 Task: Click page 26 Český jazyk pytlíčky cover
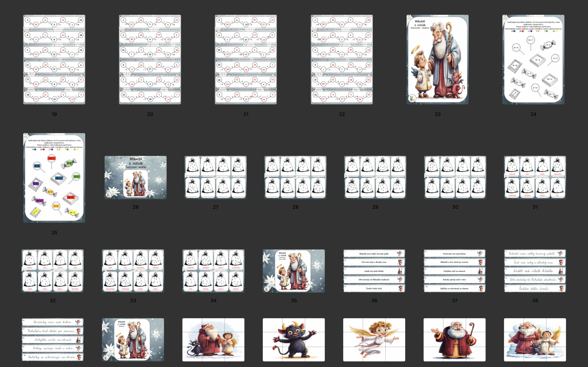coord(136,177)
